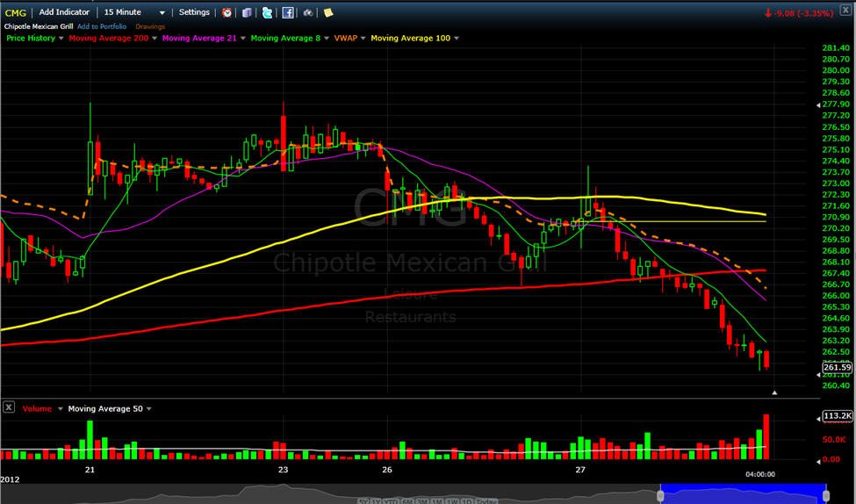
Task: Expand the Moving Average 50 dropdown arrow
Action: (149, 409)
